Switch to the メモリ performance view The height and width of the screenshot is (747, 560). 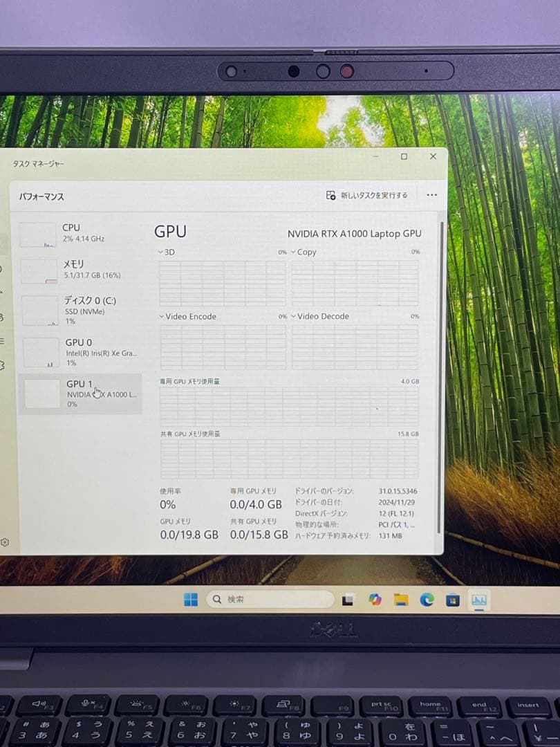[78, 270]
